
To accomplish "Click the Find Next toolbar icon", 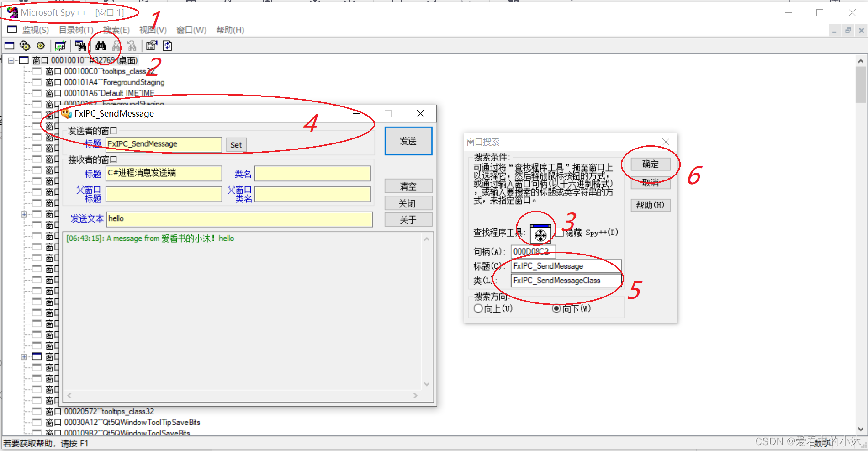I will coord(116,46).
